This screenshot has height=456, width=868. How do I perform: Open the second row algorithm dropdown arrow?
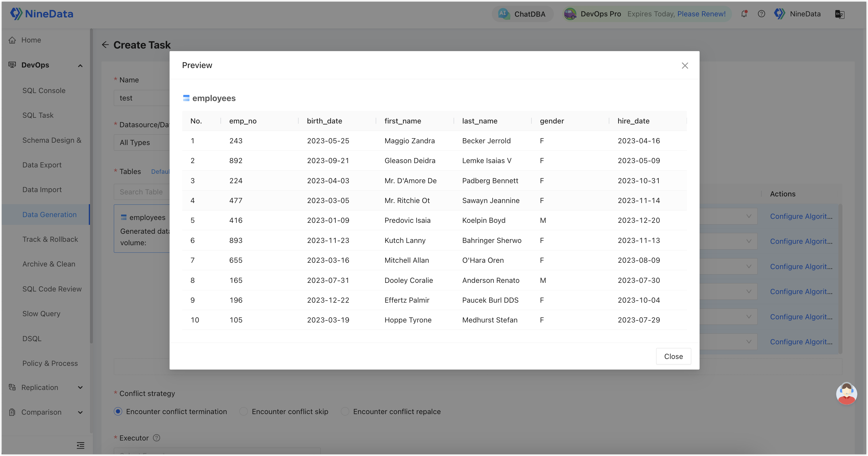[x=748, y=241]
